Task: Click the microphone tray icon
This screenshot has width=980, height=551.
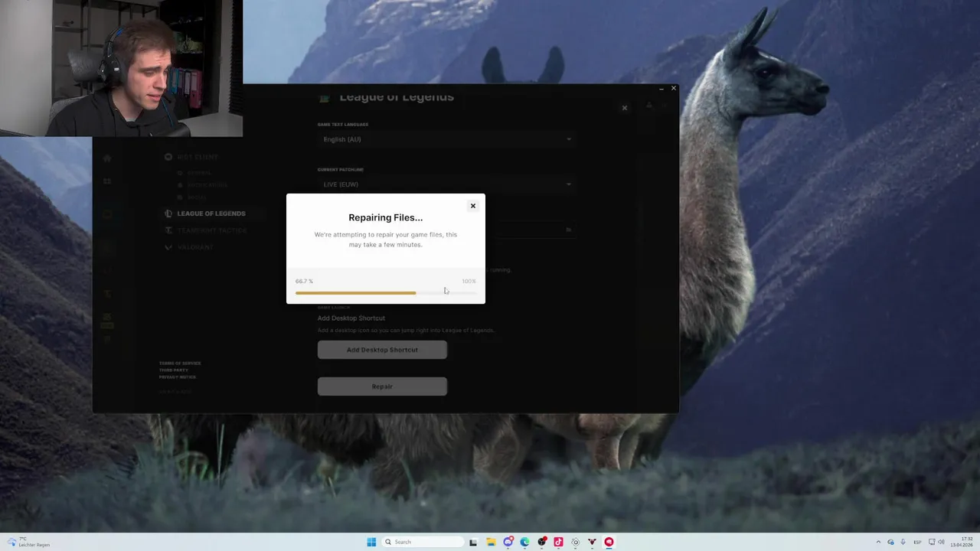Action: pos(903,542)
